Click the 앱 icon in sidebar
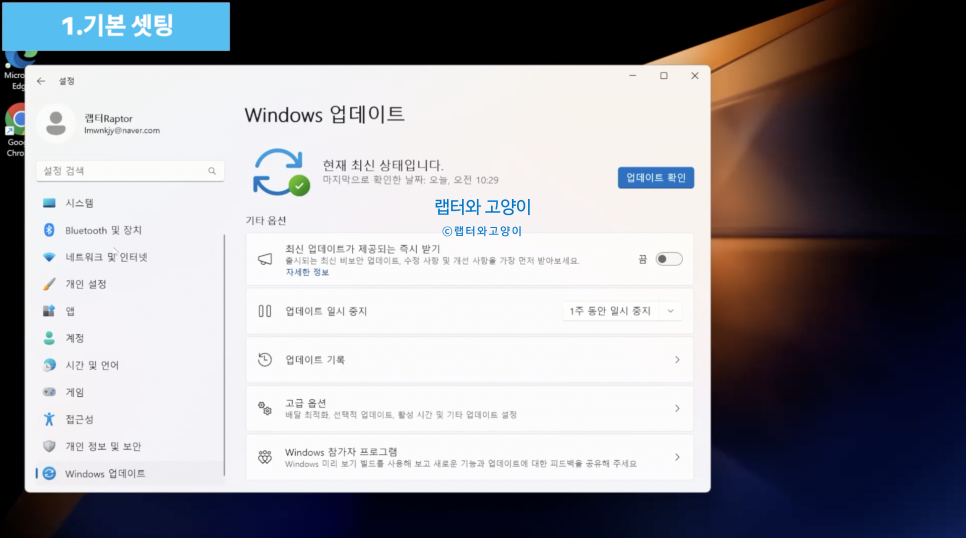Screen dimensions: 966x538 49,311
